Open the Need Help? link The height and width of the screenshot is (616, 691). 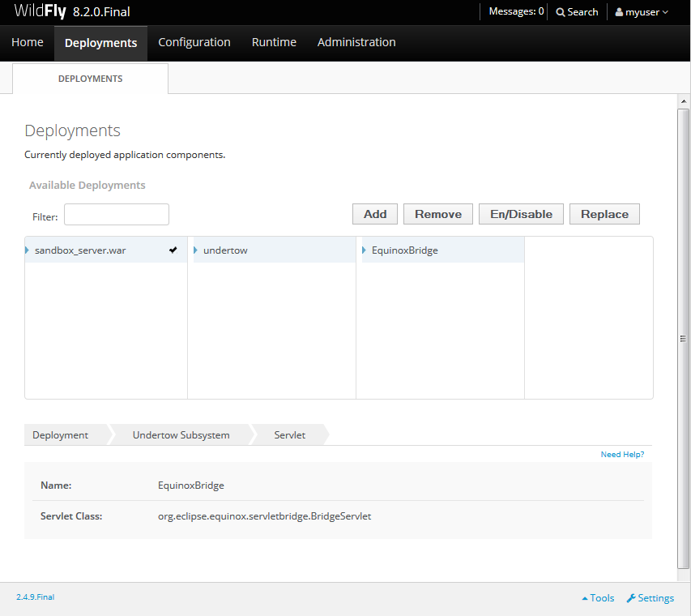click(x=622, y=454)
